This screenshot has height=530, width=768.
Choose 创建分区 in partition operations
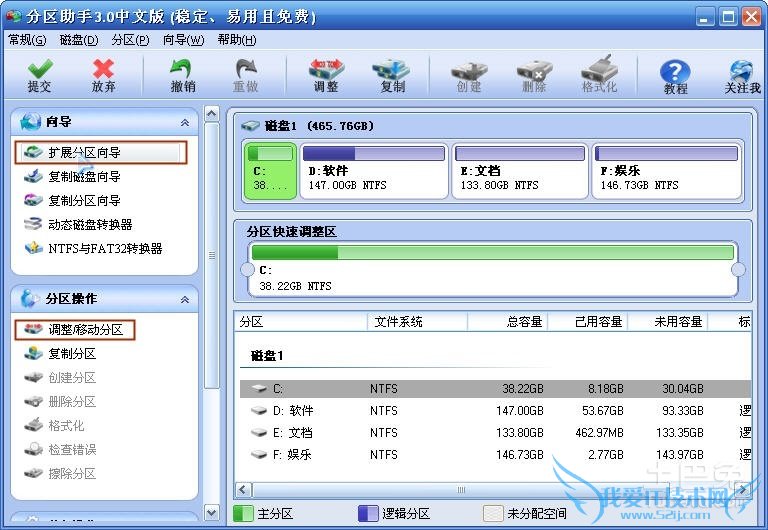click(60, 378)
